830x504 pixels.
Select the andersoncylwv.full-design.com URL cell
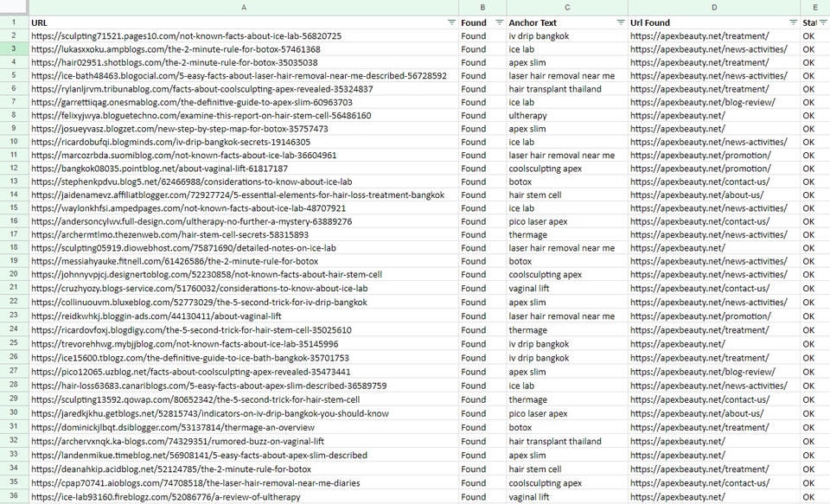point(244,221)
